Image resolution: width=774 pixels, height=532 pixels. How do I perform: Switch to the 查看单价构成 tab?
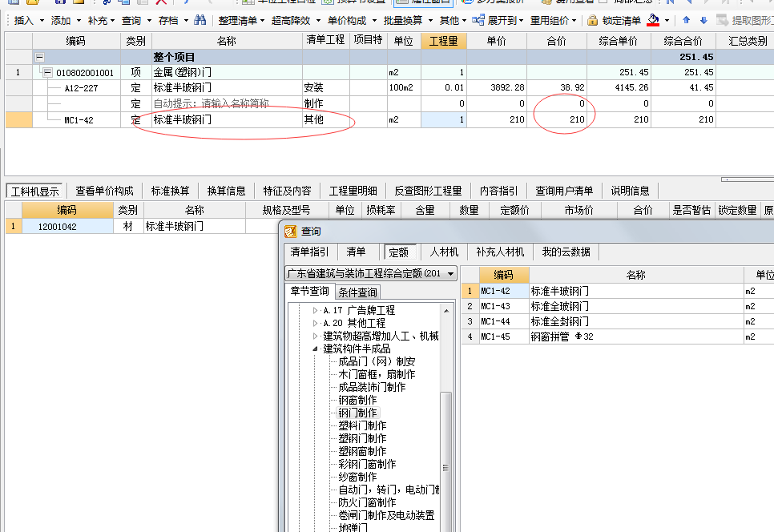(x=104, y=191)
